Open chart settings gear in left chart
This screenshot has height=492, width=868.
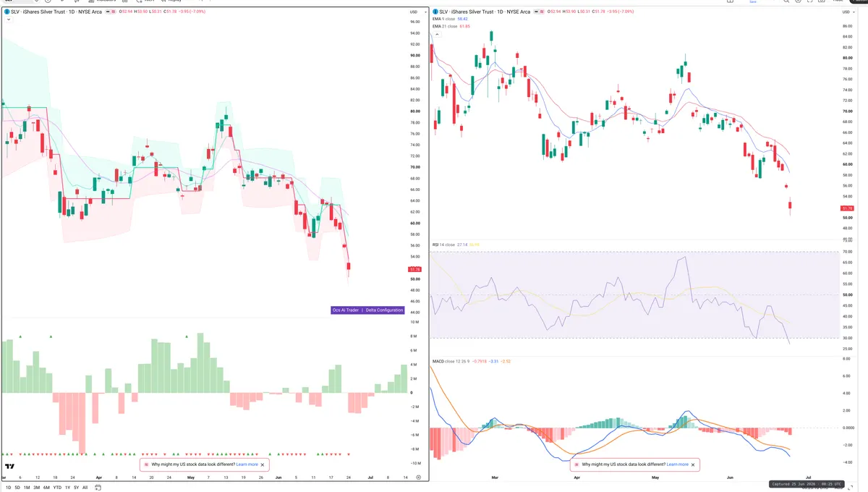pyautogui.click(x=418, y=478)
